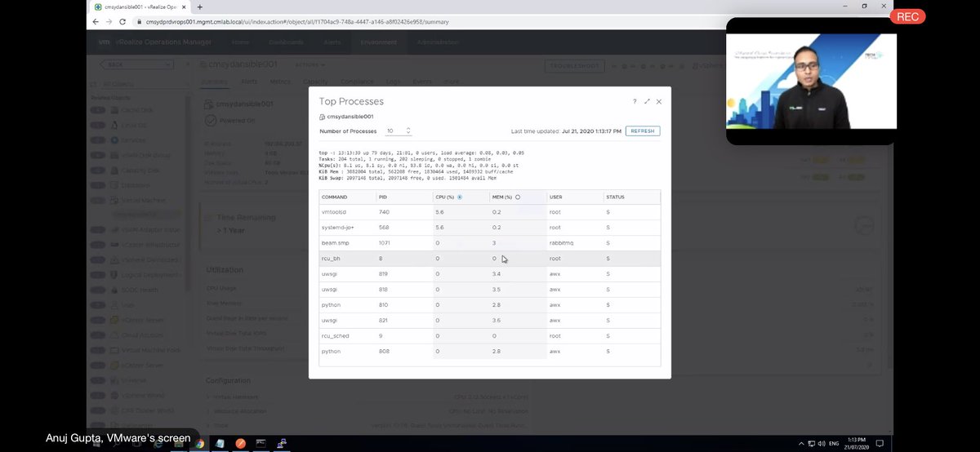980x452 pixels.
Task: Click the browser back arrow
Action: 96,21
